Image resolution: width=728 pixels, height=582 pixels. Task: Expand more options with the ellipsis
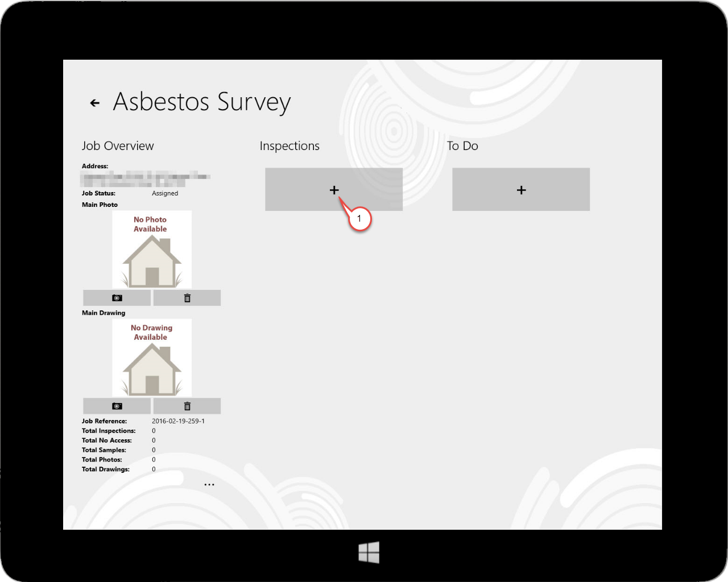[x=209, y=484]
